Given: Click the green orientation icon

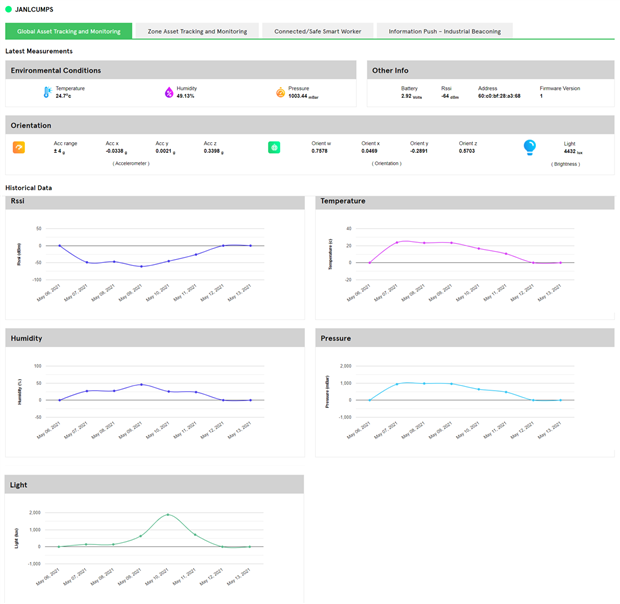Looking at the screenshot, I should 274,147.
